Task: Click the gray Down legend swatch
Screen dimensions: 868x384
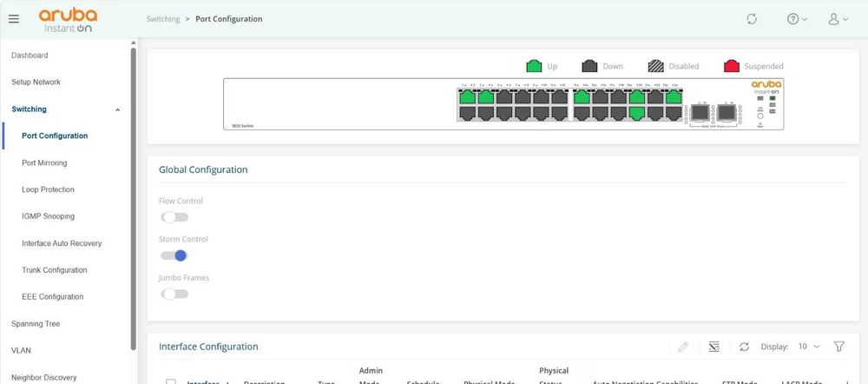Action: click(589, 66)
